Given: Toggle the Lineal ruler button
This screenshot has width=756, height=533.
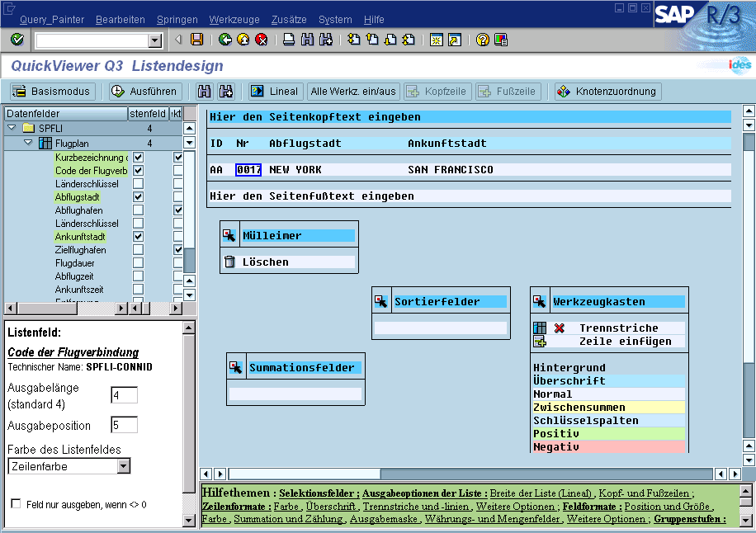Looking at the screenshot, I should point(276,91).
